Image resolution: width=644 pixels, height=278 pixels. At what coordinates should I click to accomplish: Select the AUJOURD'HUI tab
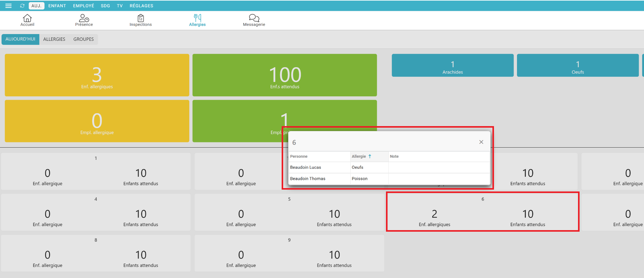(x=20, y=39)
